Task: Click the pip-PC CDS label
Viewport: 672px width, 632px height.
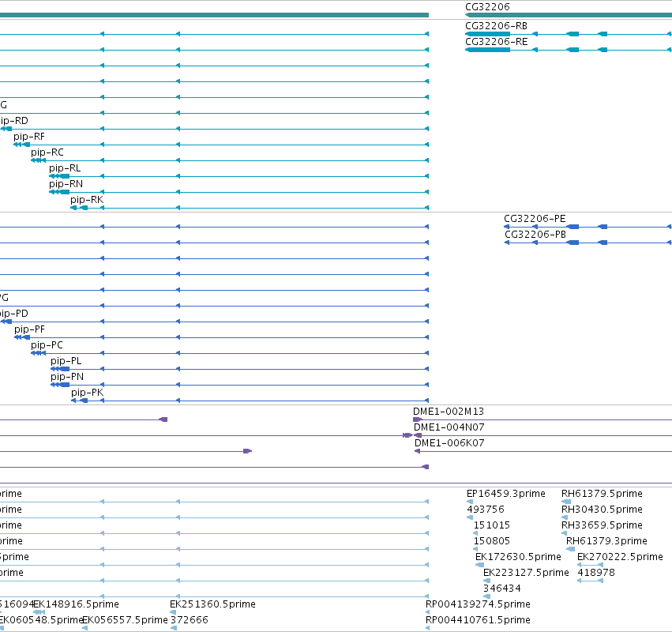Action: 47,345
